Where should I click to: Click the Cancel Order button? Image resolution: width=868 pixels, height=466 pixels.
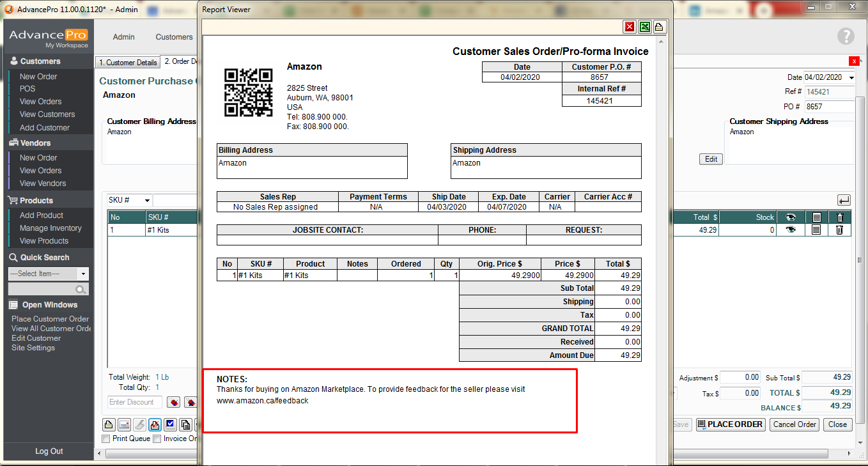click(794, 424)
